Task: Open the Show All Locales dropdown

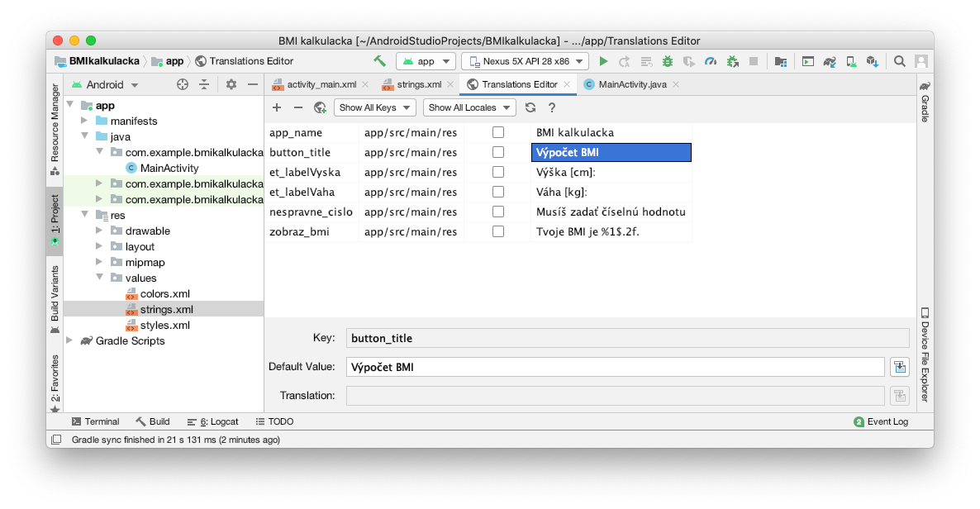Action: point(469,107)
